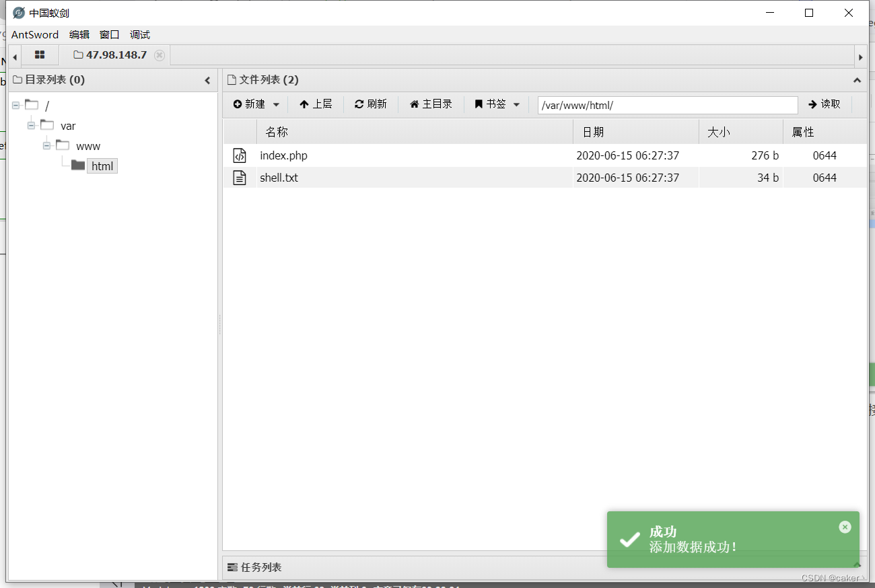
Task: Collapse the root / tree node
Action: point(15,106)
